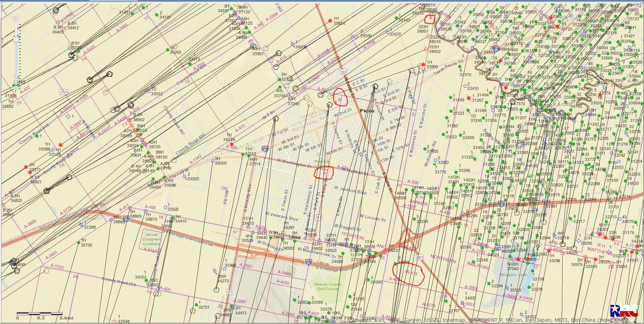Select the orange well symbol labeled 38902
This screenshot has width=644, height=324.
[426, 49]
